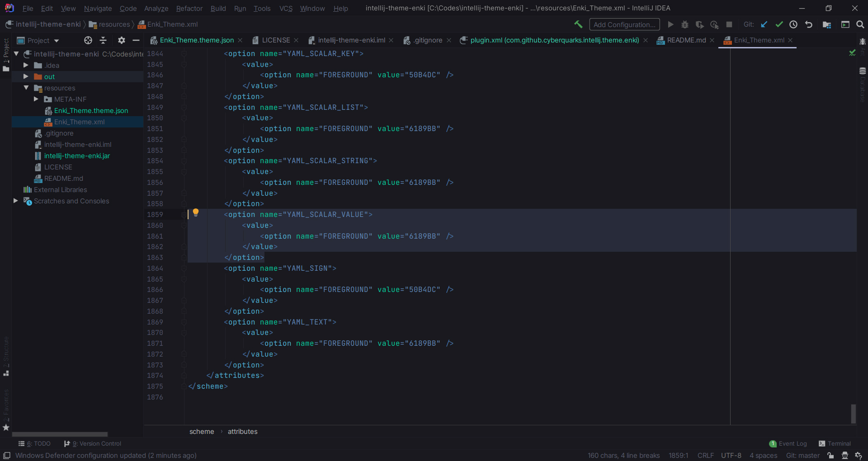Run the project from the toolbar
This screenshot has height=461, width=868.
point(670,24)
